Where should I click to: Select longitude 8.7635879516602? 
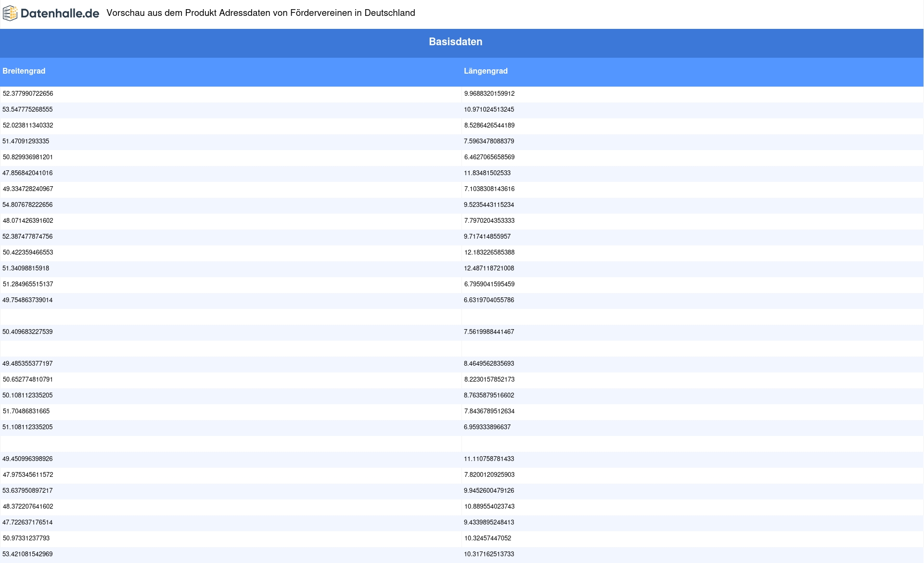tap(489, 396)
